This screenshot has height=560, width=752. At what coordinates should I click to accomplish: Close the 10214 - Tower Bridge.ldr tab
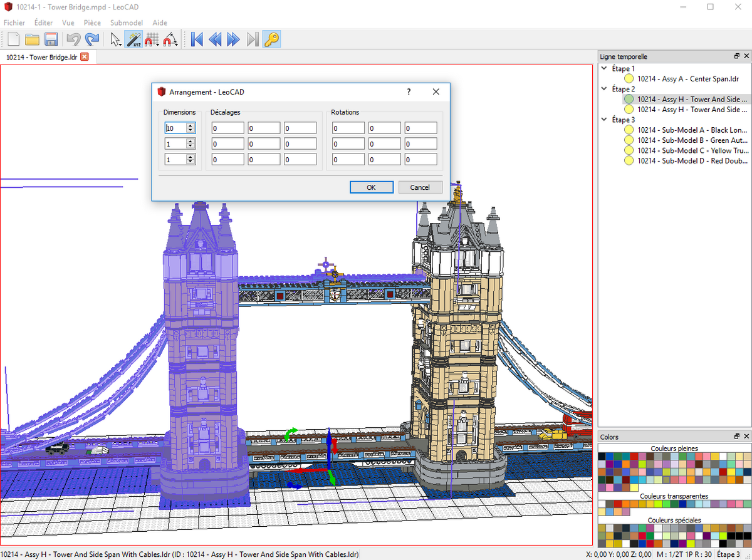pyautogui.click(x=85, y=57)
